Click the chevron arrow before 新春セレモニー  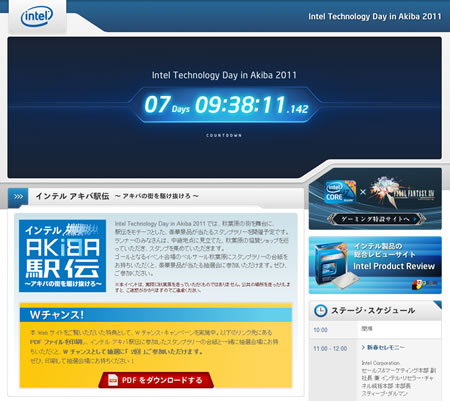pyautogui.click(x=363, y=347)
